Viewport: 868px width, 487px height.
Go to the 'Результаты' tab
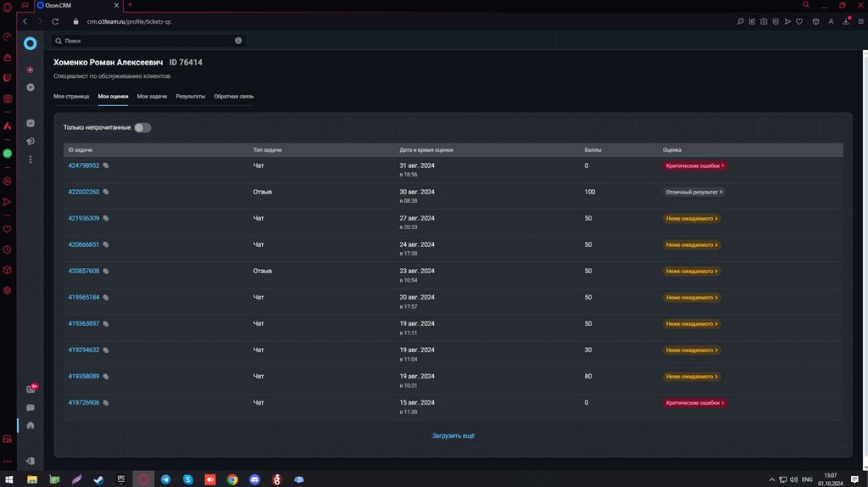click(x=191, y=97)
